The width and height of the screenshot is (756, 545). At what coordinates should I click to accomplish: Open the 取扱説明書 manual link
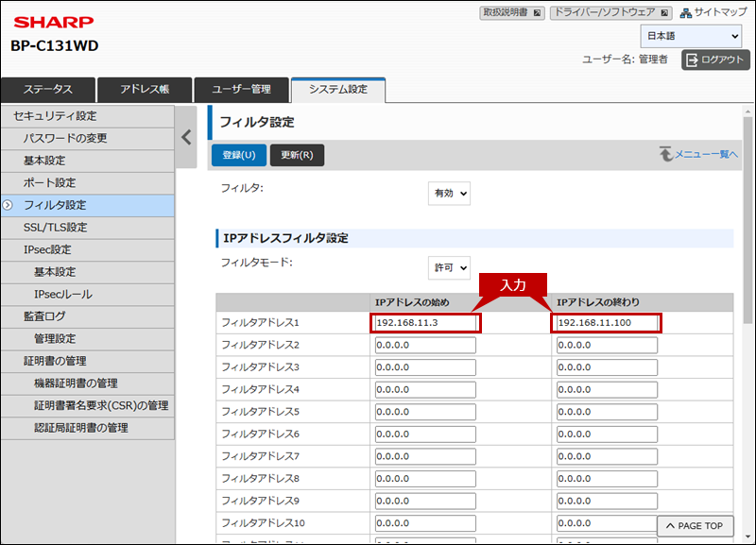click(x=511, y=13)
